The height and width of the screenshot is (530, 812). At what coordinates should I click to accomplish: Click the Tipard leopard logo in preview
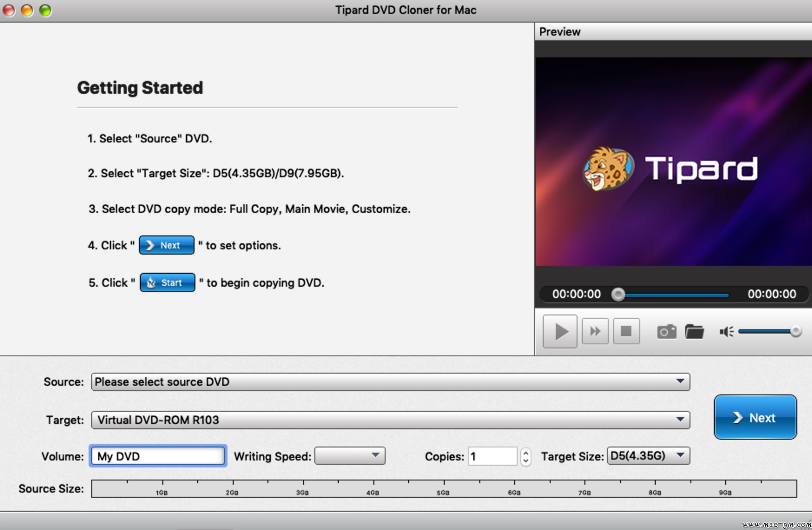tap(608, 169)
